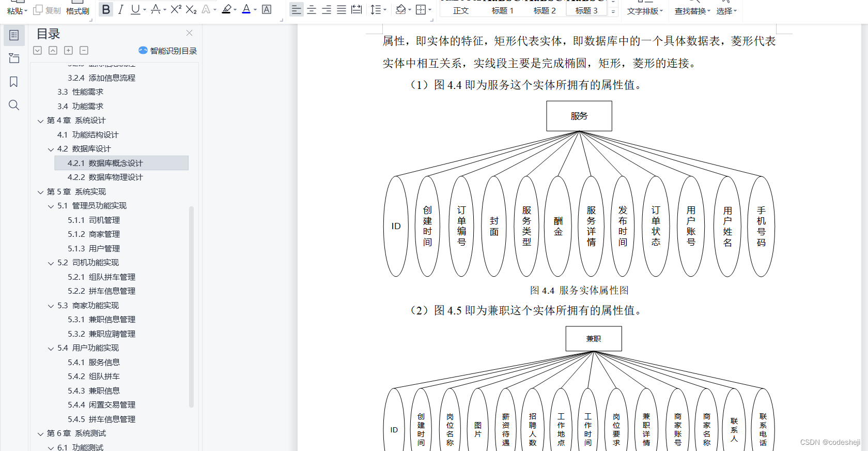Apply shading fill bucket
This screenshot has height=451, width=868.
point(400,9)
